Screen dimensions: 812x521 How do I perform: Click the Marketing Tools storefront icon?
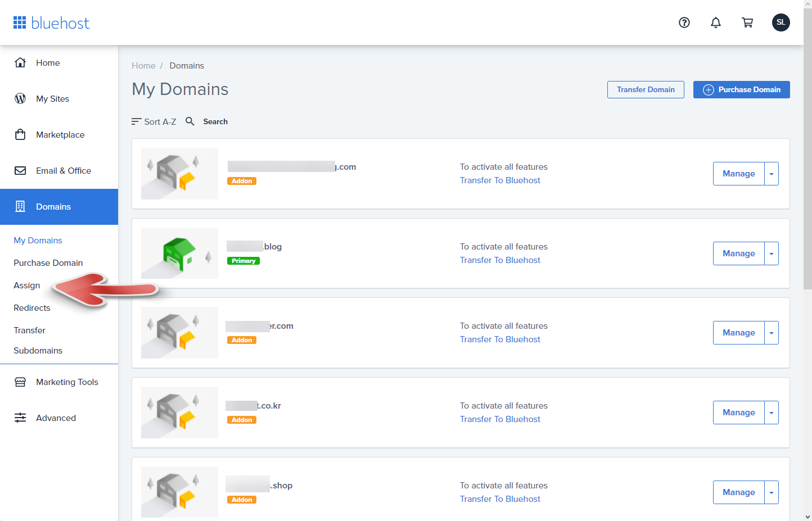[20, 382]
